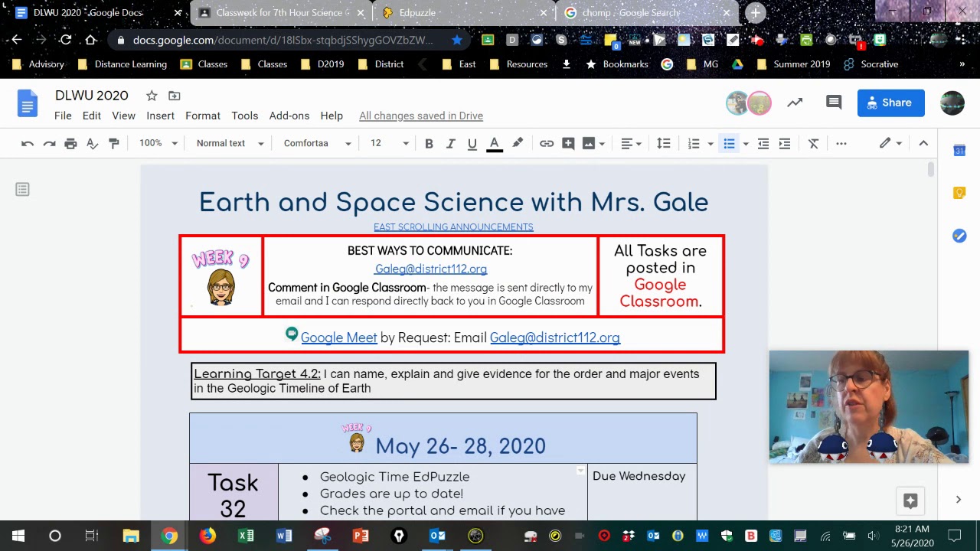This screenshot has width=980, height=551.
Task: Open the Google Calendar side panel
Action: [x=959, y=151]
